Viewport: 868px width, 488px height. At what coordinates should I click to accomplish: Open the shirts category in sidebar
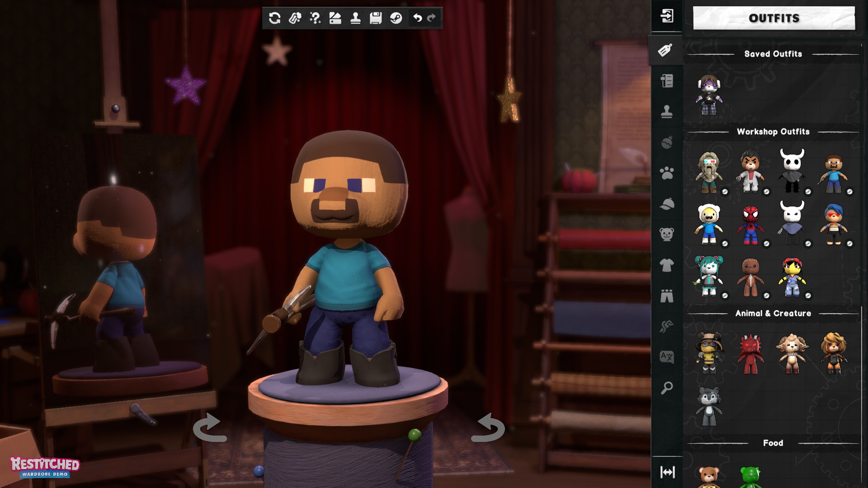pyautogui.click(x=667, y=265)
